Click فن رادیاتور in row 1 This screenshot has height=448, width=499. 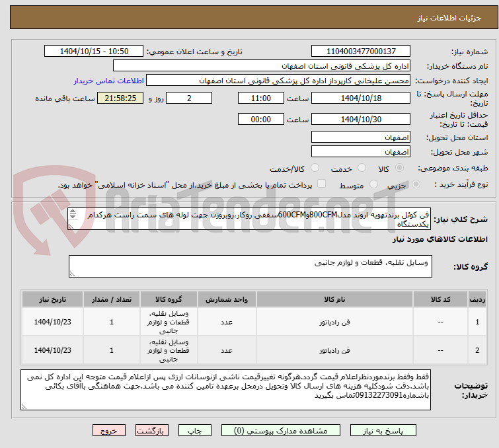tap(334, 322)
